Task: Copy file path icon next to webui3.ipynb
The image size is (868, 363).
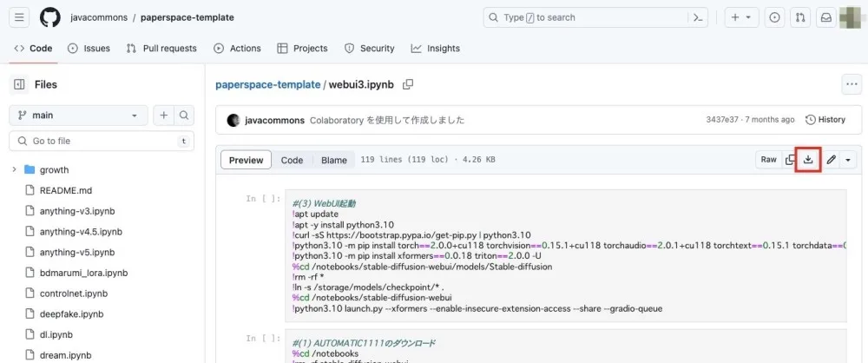Action: tap(408, 84)
